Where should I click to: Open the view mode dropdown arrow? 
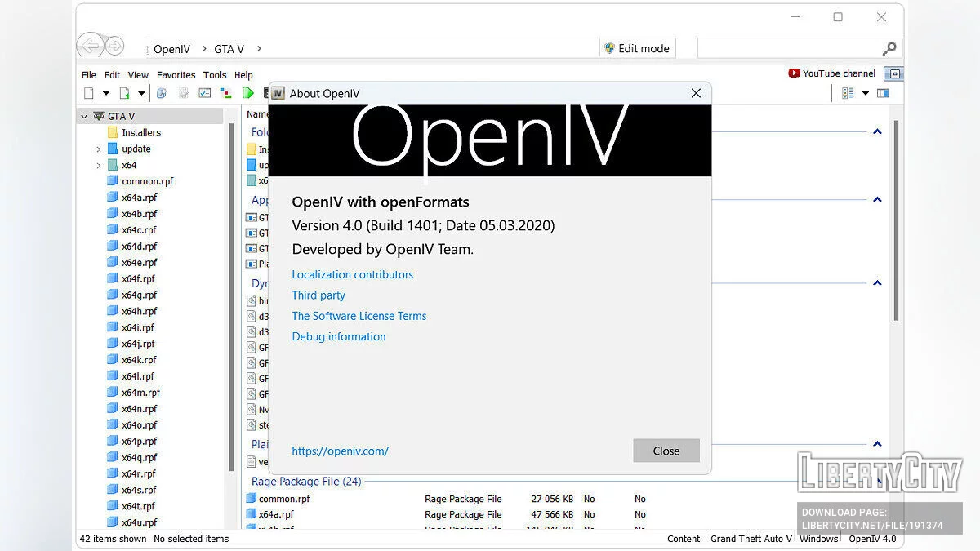click(x=866, y=93)
